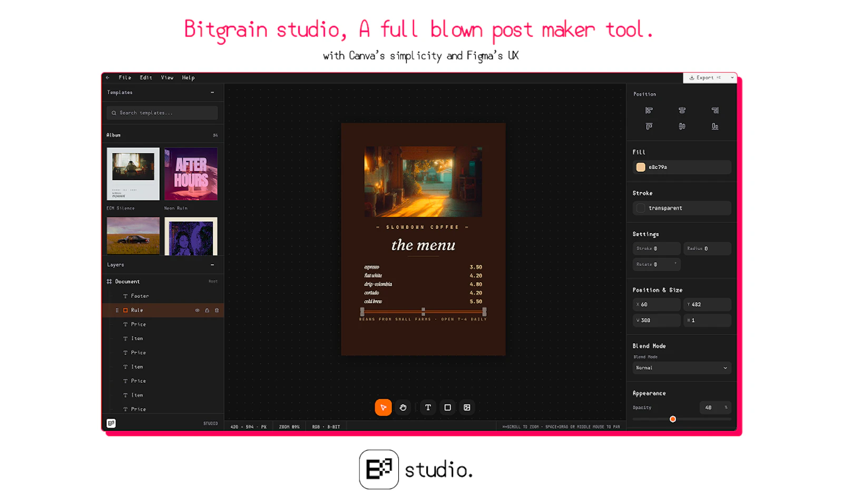Open the Help menu
843x504 pixels.
(x=188, y=77)
